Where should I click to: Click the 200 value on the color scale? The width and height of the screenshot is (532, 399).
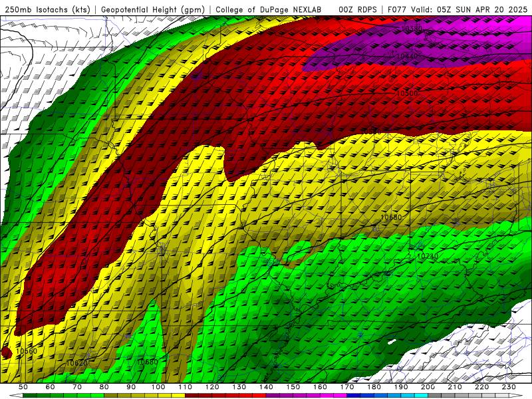coord(428,387)
